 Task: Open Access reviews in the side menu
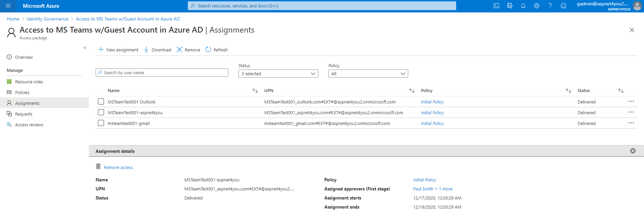29,125
